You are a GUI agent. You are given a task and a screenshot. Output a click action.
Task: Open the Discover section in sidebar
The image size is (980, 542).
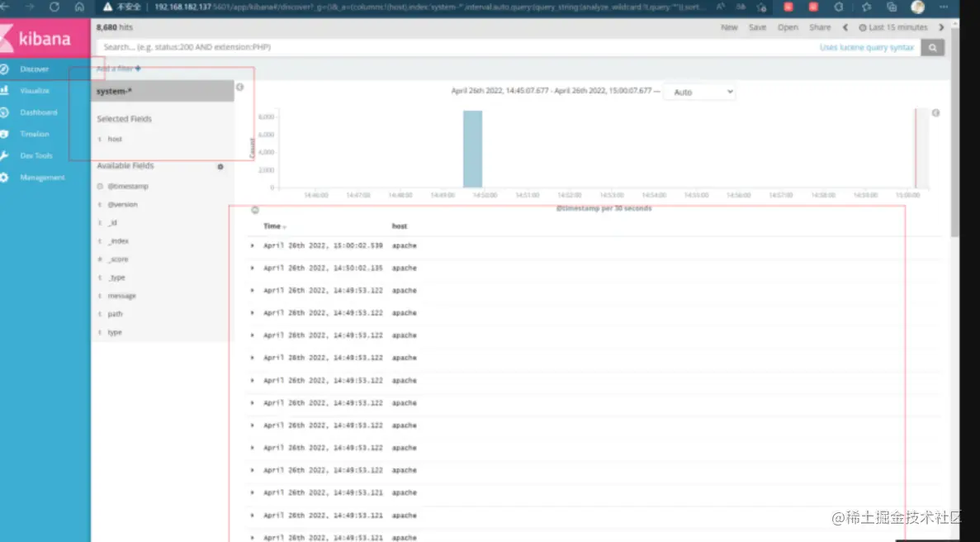point(34,69)
